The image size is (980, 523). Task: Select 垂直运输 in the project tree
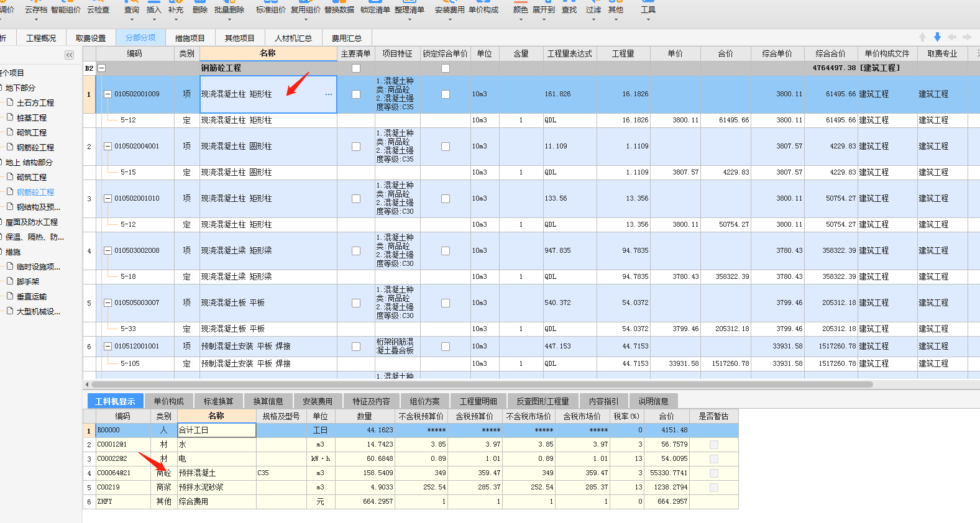[31, 297]
